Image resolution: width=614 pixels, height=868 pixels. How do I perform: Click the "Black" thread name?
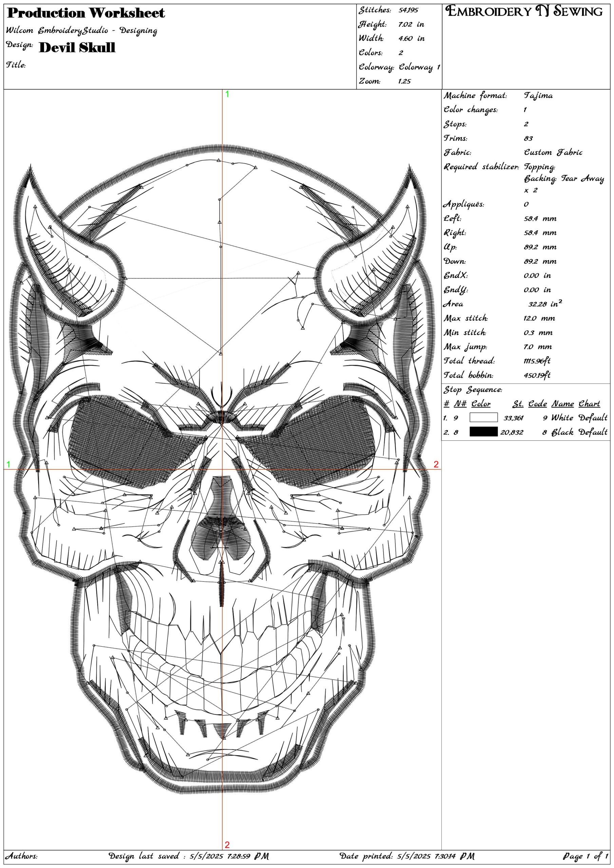point(562,432)
